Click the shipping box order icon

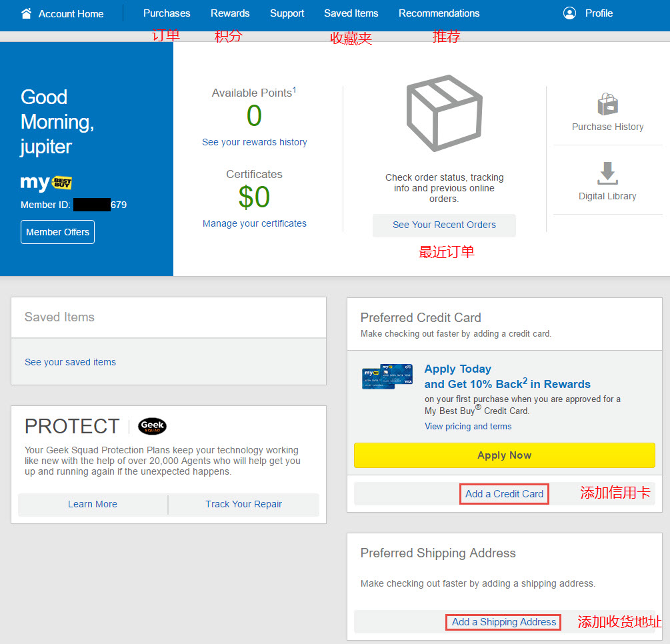pos(445,113)
